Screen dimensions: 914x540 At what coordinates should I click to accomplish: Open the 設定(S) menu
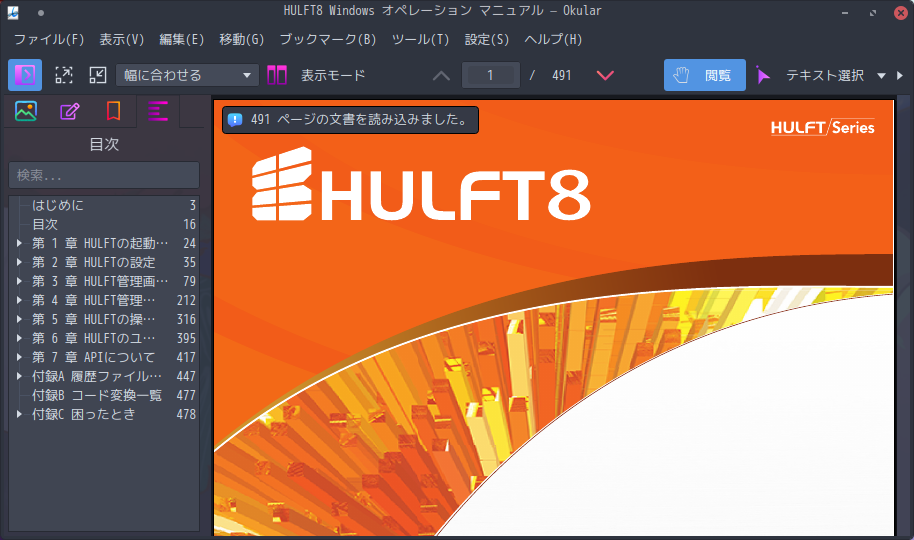[x=486, y=39]
